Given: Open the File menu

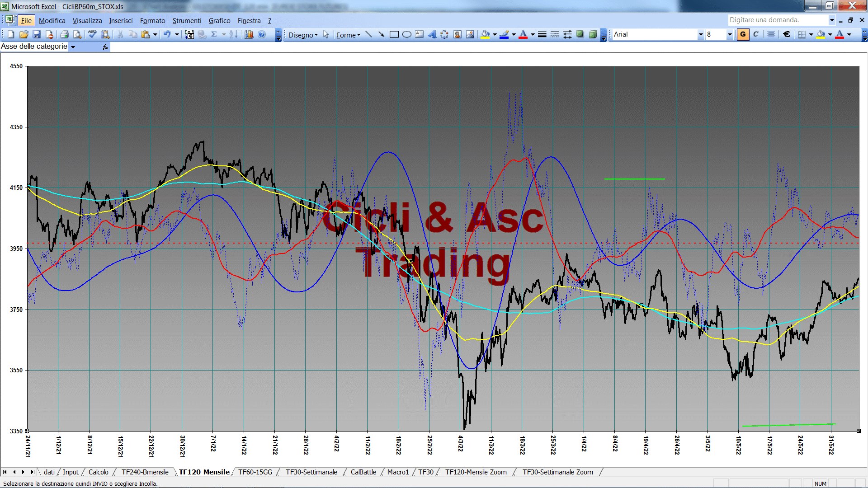Looking at the screenshot, I should 26,21.
